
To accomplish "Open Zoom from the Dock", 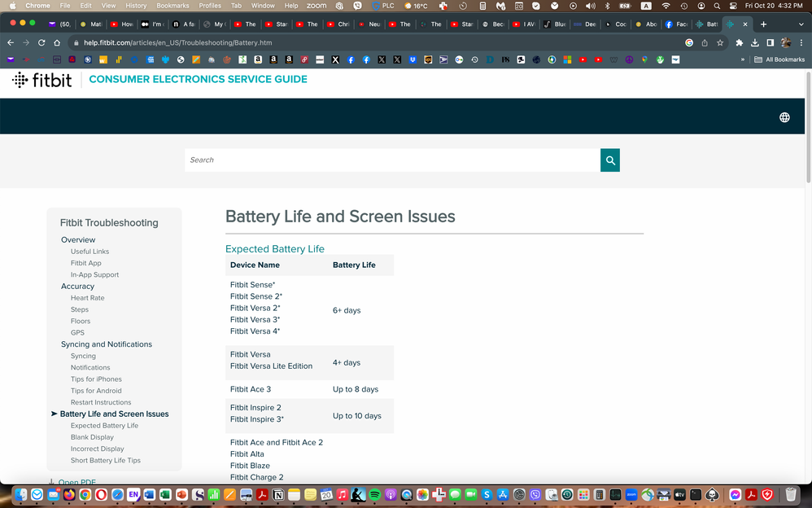I will tap(631, 494).
